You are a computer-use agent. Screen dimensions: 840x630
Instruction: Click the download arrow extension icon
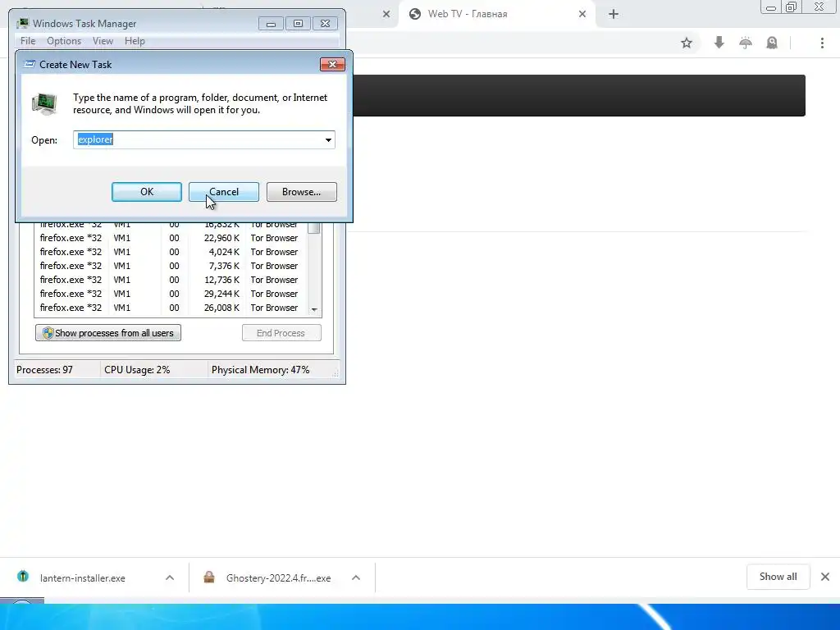tap(719, 43)
